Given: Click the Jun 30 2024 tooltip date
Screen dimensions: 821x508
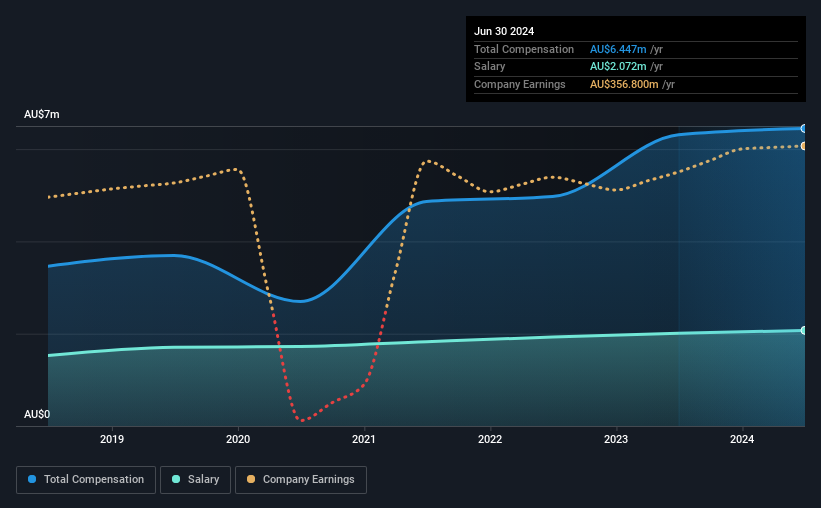Looking at the screenshot, I should pyautogui.click(x=504, y=31).
